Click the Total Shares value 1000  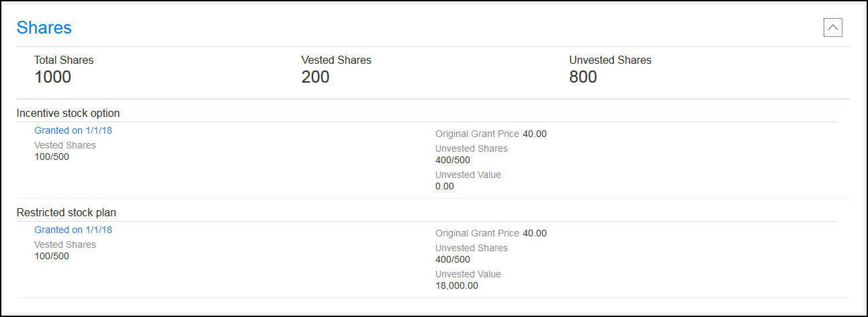click(52, 77)
